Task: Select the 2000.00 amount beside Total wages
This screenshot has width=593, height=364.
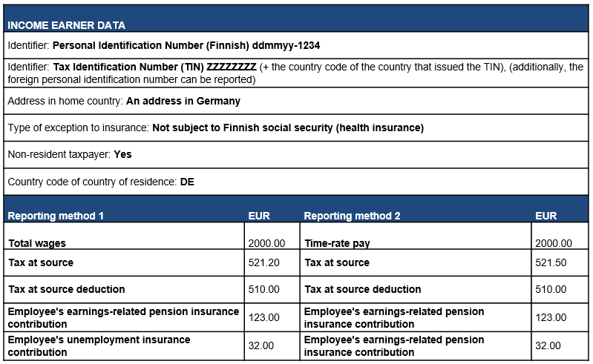Action: click(x=267, y=243)
